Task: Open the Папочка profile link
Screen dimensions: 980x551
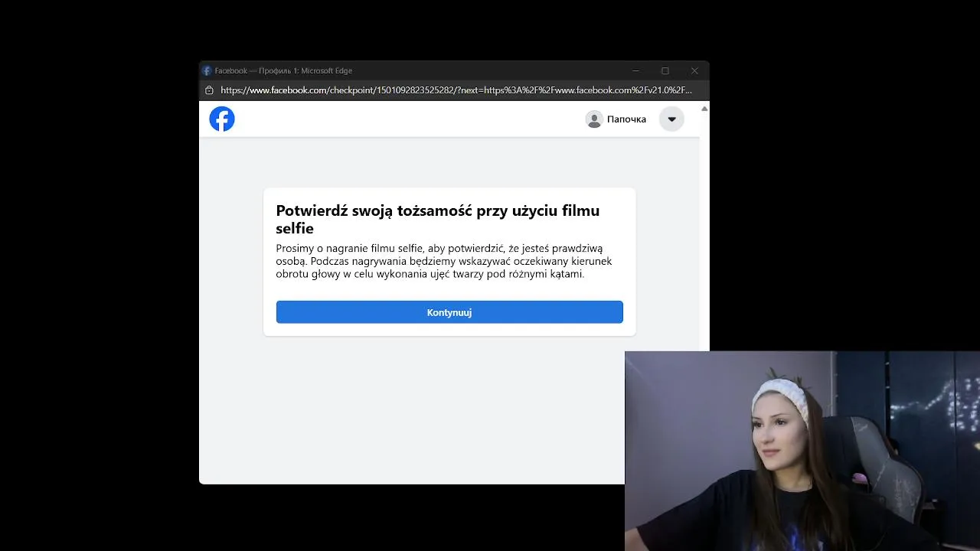Action: pyautogui.click(x=616, y=119)
